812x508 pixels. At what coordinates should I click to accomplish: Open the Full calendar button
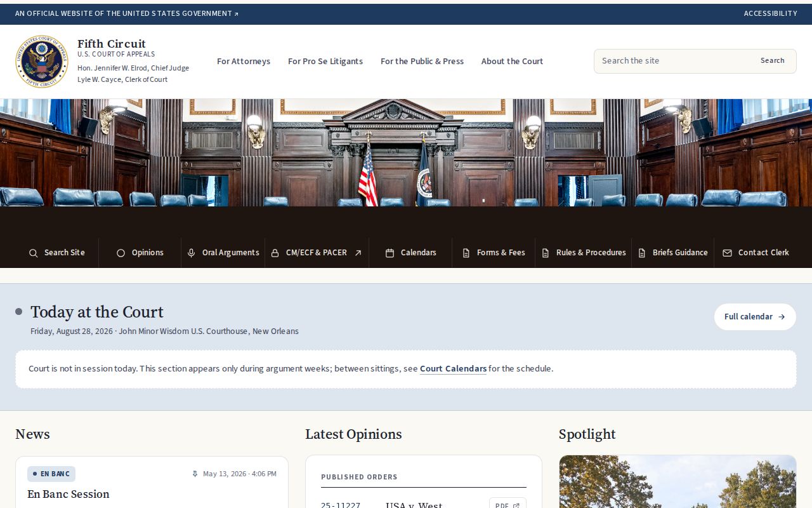click(755, 317)
